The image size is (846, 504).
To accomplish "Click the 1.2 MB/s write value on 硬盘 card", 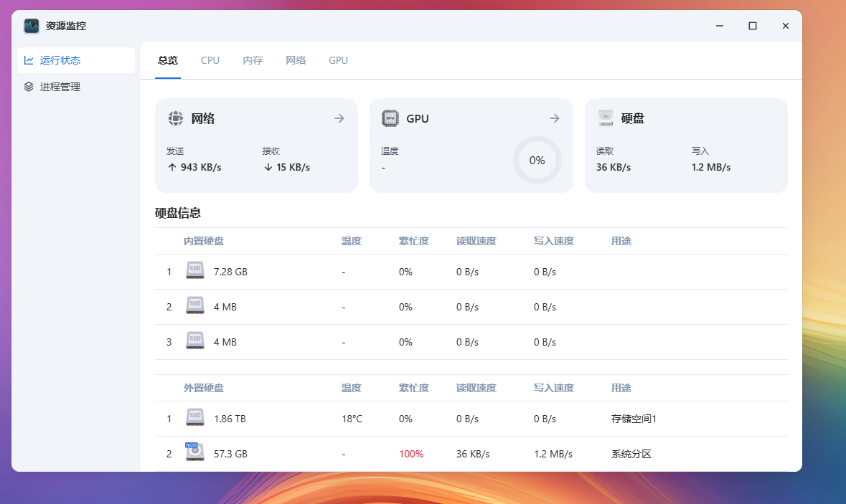I will coord(711,167).
